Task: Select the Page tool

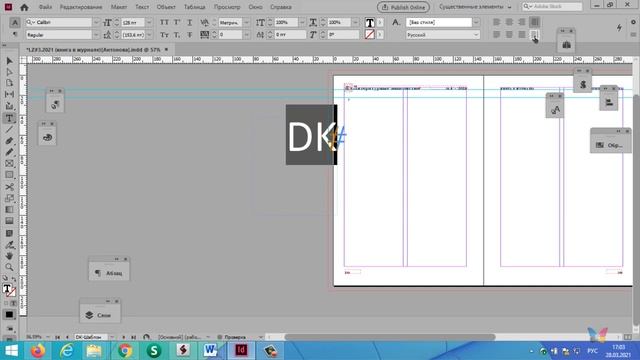Action: (x=9, y=83)
